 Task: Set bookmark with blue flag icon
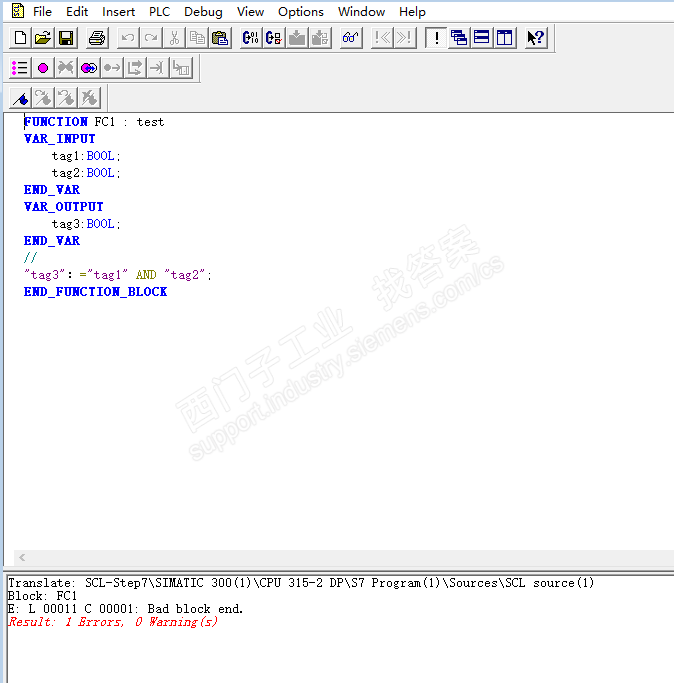coord(20,98)
